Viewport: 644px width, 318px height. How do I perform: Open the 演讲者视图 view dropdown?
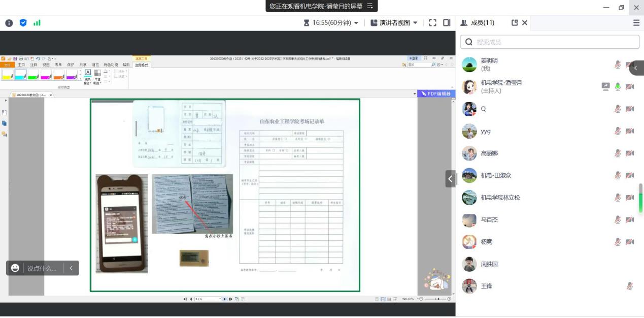pyautogui.click(x=394, y=23)
